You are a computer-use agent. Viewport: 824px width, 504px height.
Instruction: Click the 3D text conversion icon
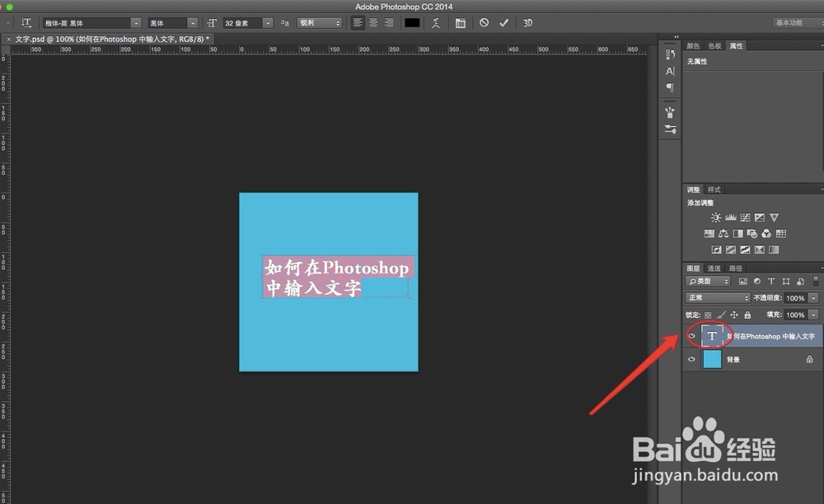coord(527,22)
